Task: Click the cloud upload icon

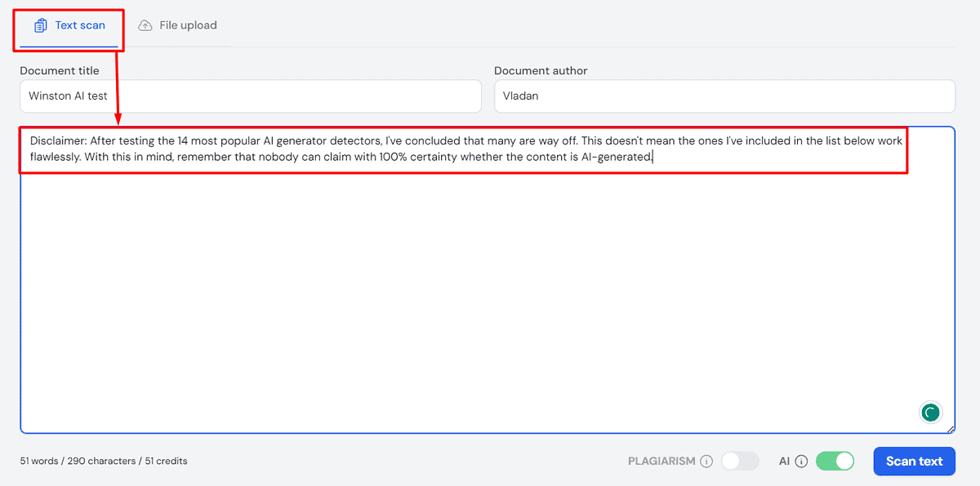Action: [145, 25]
